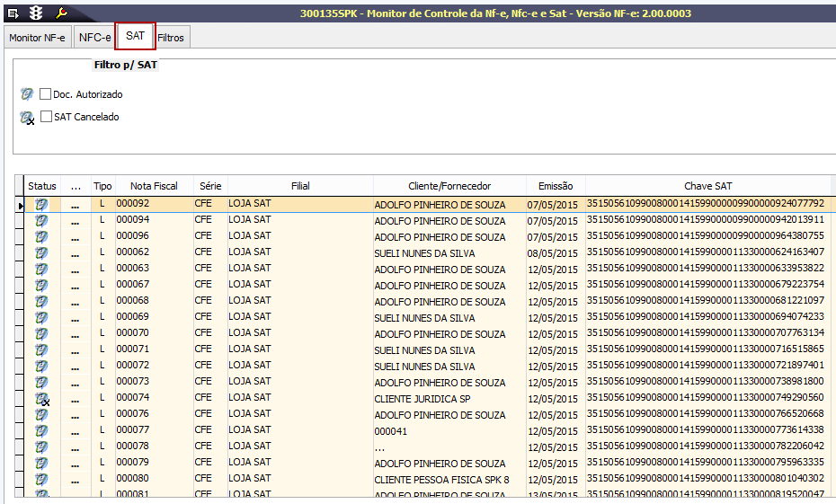Viewport: 836px width, 504px height.
Task: Open the NFC-e tab
Action: pos(94,38)
